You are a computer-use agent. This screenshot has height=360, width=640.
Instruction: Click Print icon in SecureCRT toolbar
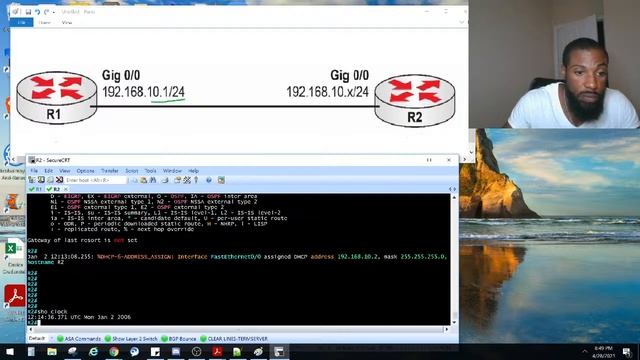point(165,180)
